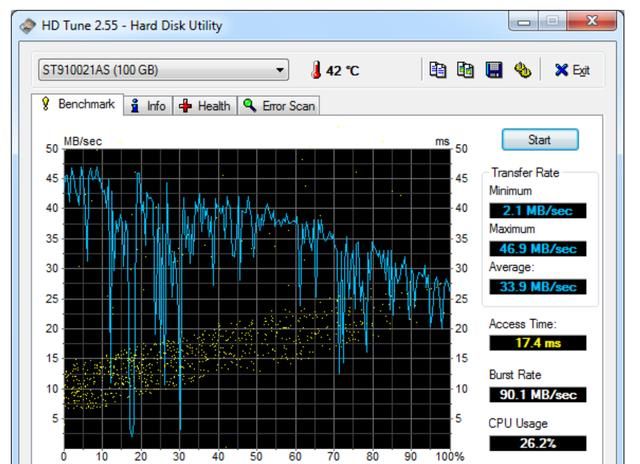Click the HD Tune title bar icon

point(28,25)
